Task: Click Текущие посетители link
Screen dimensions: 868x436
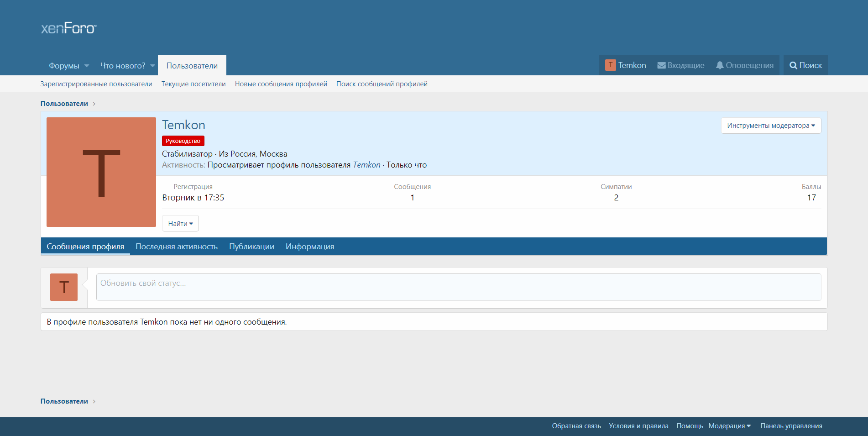Action: (x=193, y=84)
